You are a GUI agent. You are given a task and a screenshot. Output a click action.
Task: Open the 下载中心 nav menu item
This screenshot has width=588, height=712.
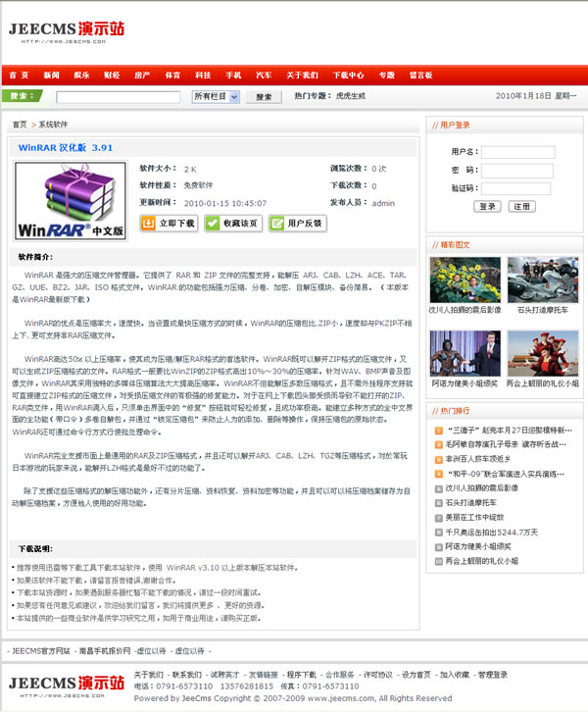click(348, 75)
